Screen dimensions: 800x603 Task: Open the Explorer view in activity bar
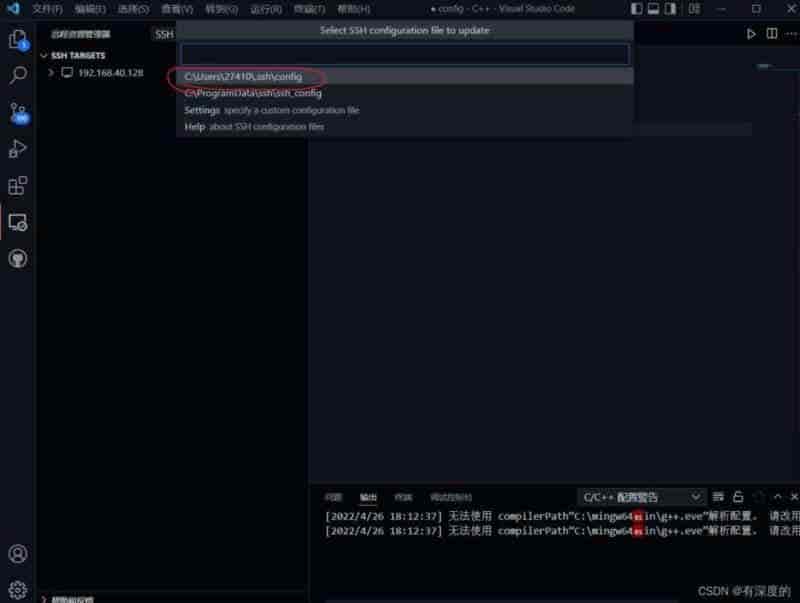tap(17, 40)
